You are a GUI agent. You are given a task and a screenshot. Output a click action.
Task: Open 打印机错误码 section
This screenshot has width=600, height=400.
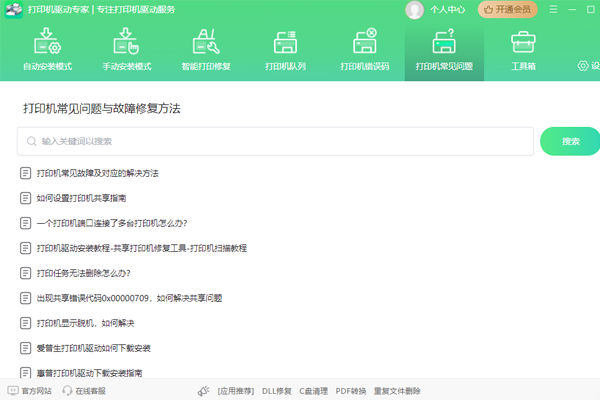[x=365, y=50]
